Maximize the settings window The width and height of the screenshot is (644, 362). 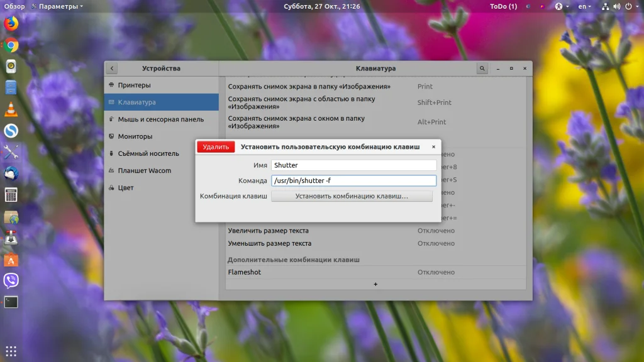[x=511, y=68]
